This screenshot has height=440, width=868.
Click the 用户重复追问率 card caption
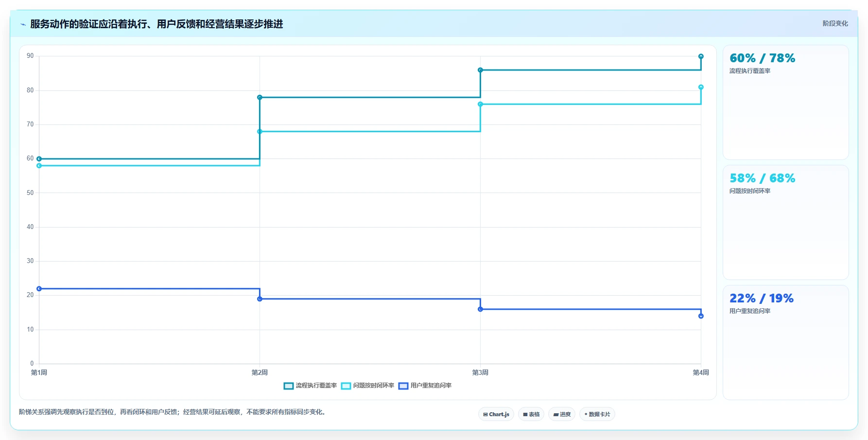click(750, 311)
